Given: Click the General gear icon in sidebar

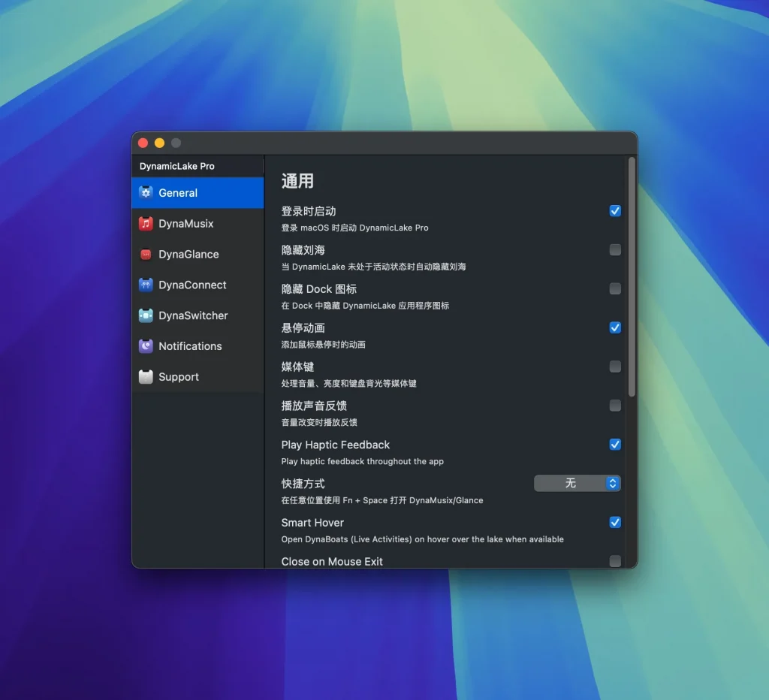Looking at the screenshot, I should 146,193.
